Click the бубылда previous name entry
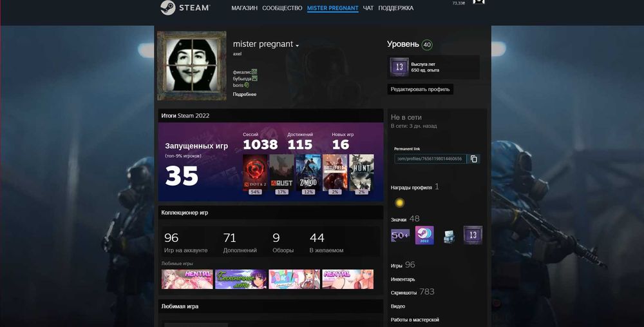The height and width of the screenshot is (327, 644). [245, 79]
